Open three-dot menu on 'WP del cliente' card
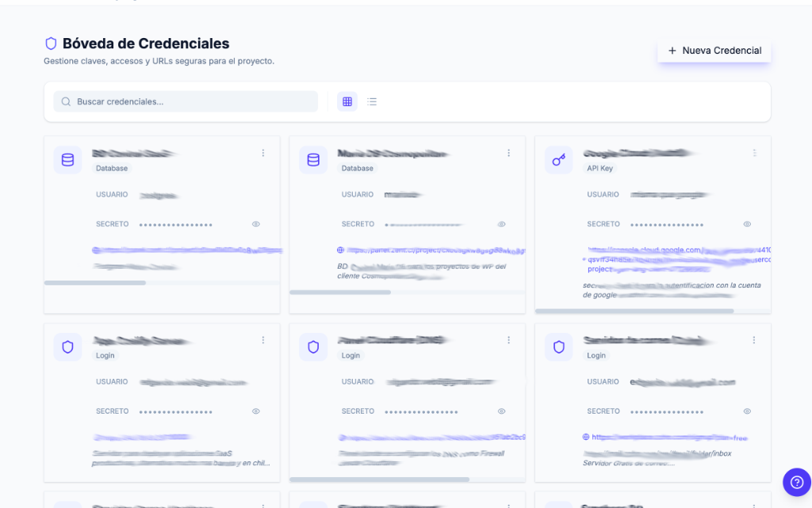Screen dimensions: 812x508 tap(508, 153)
